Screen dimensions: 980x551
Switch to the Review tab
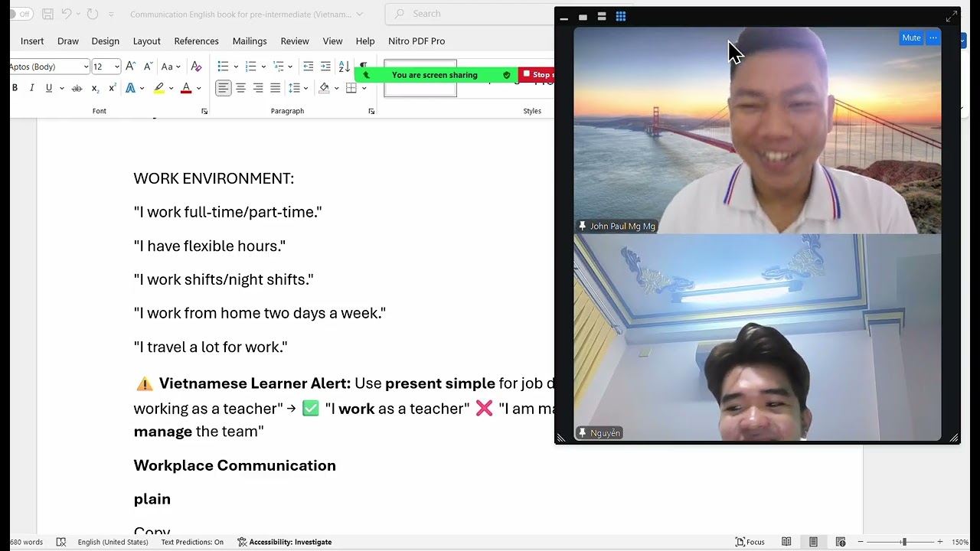point(295,41)
